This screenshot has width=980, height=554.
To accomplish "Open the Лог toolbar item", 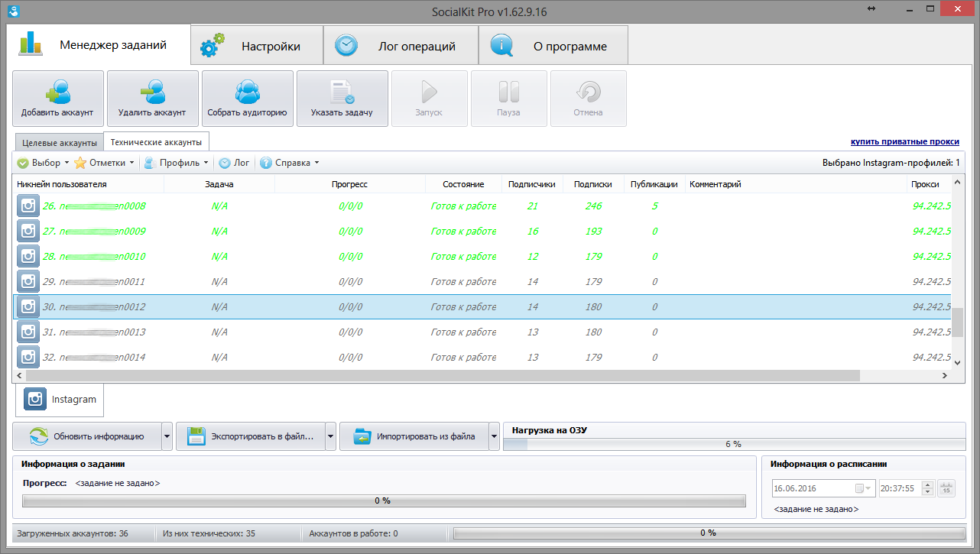I will point(235,163).
